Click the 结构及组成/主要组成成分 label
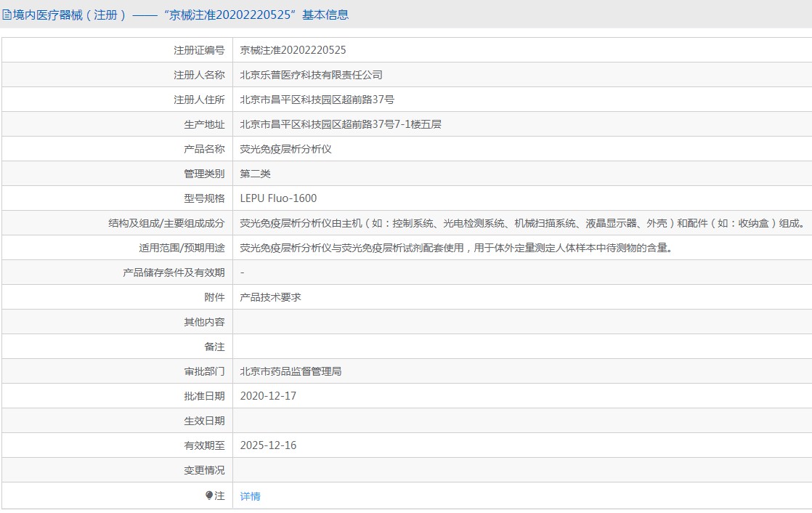 coord(167,223)
